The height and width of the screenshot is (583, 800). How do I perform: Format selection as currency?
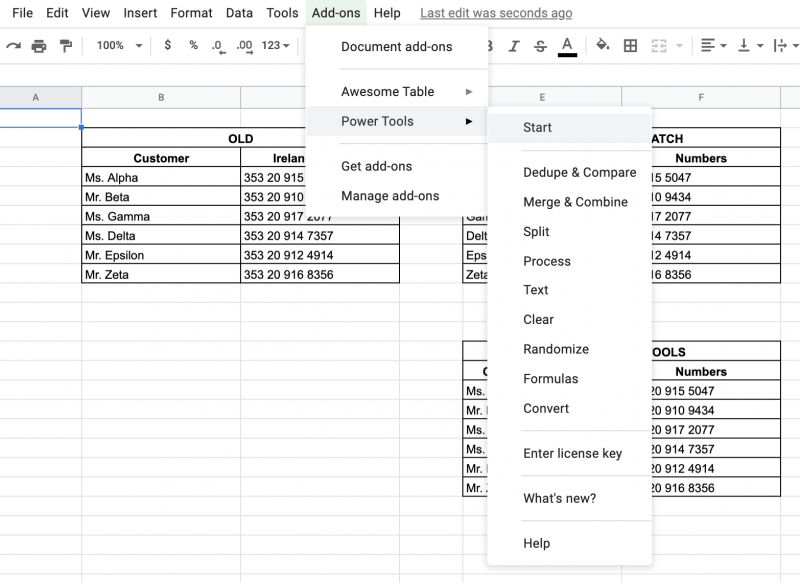[x=166, y=46]
